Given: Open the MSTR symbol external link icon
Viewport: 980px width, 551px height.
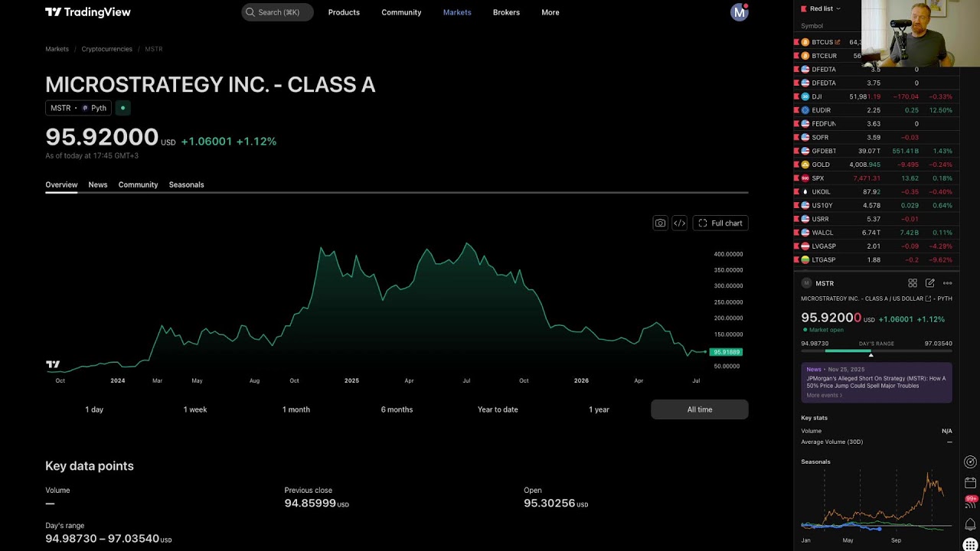Looking at the screenshot, I should (929, 298).
